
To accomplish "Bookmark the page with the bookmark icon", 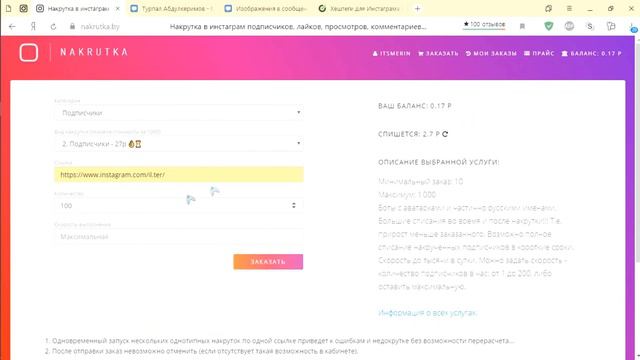I will pos(522,27).
